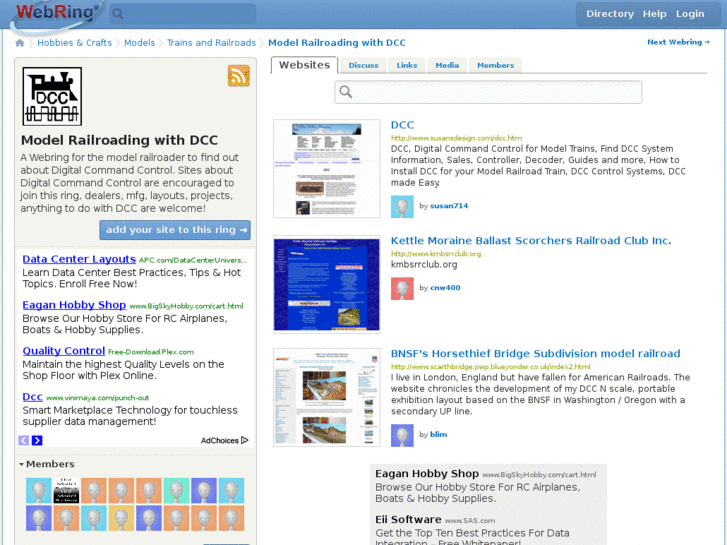
Task: Go to Hobbies & Crafts breadcrumb
Action: tap(74, 43)
